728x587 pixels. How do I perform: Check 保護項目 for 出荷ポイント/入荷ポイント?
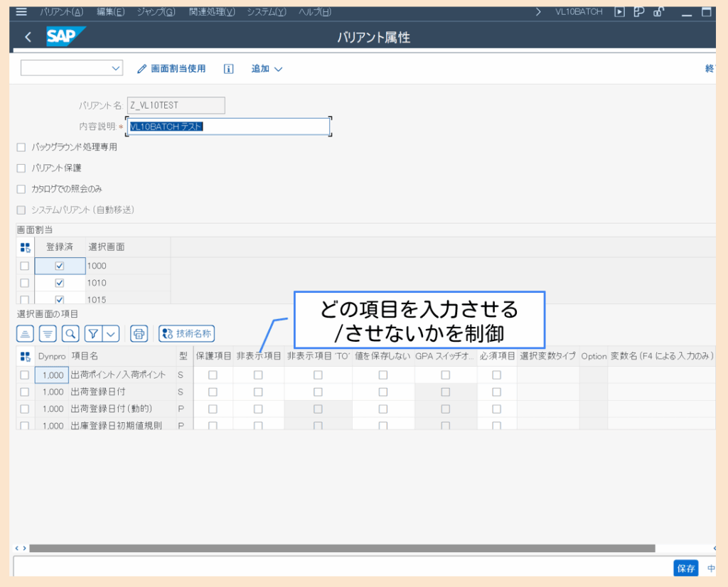point(213,375)
